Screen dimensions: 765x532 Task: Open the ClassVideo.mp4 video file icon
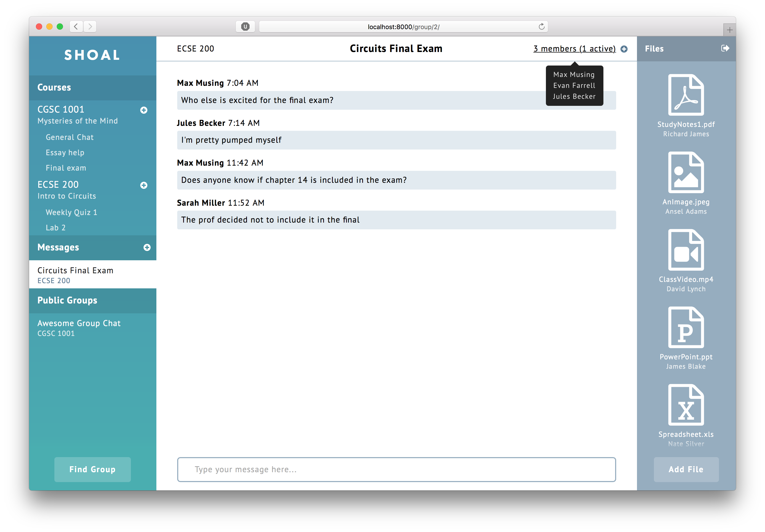click(x=686, y=250)
